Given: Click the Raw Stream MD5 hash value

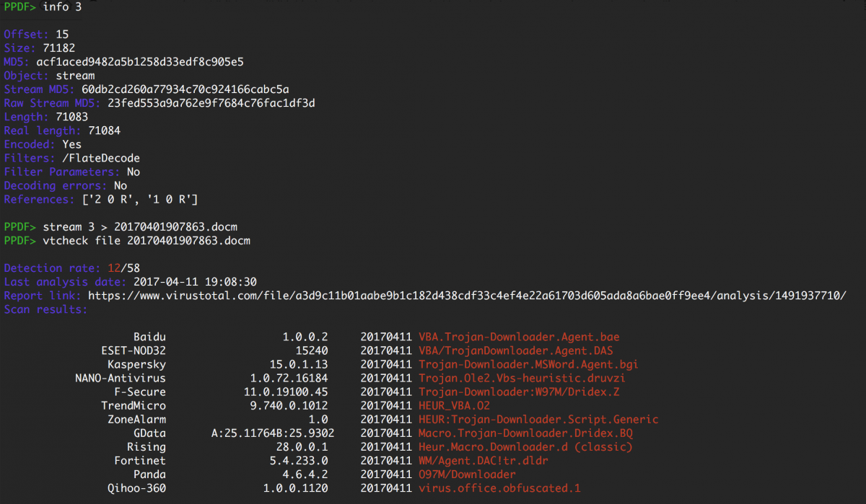Looking at the screenshot, I should (x=211, y=103).
